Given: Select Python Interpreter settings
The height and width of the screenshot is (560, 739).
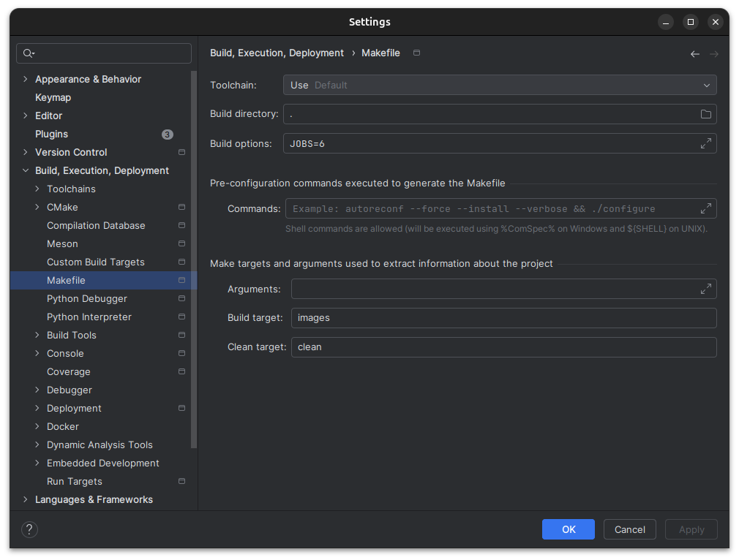Looking at the screenshot, I should (x=89, y=317).
